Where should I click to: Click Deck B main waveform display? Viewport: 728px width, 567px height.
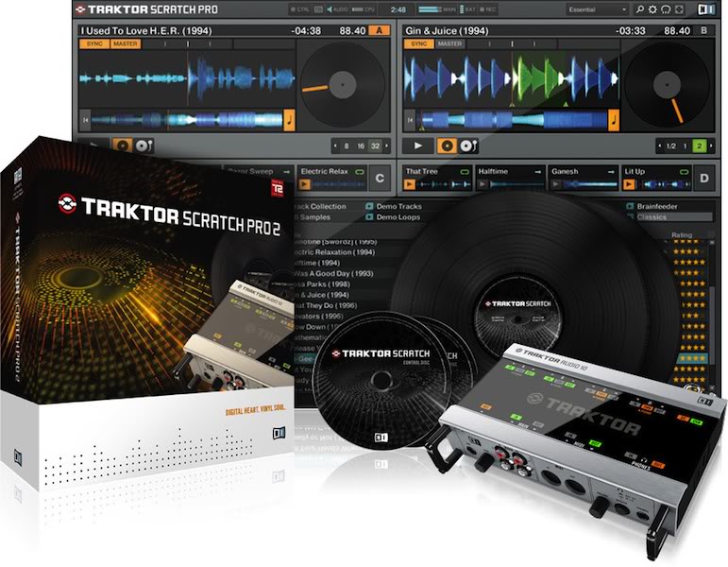511,78
